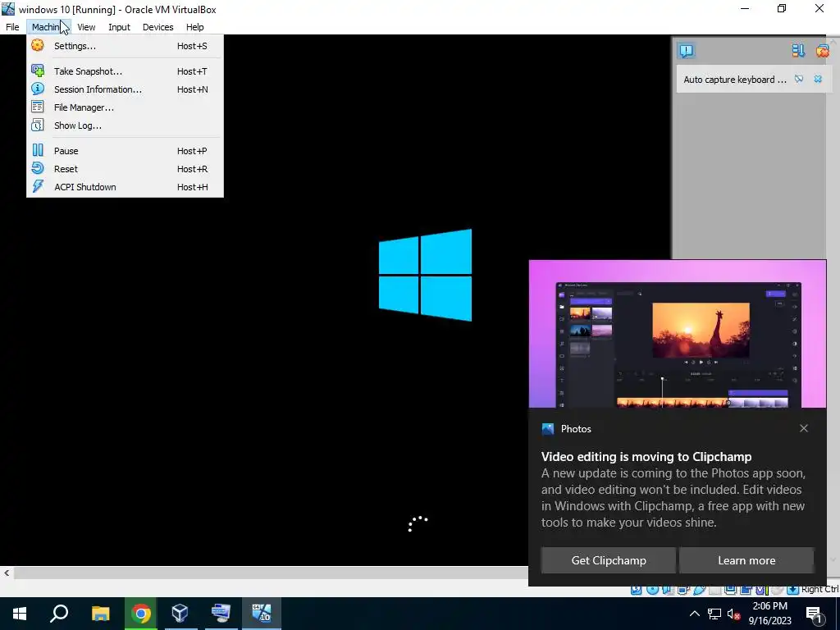This screenshot has width=840, height=630.
Task: Close the Machine menu via its title
Action: tap(48, 27)
